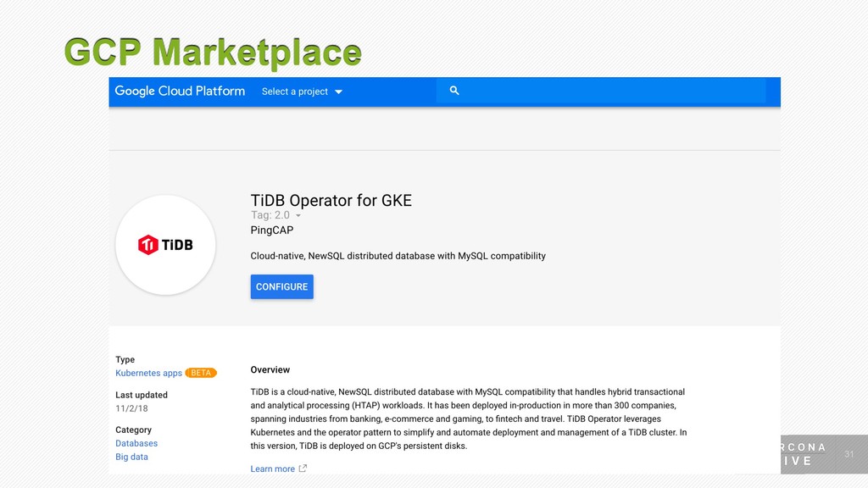Click the PingCAP vendor name

pyautogui.click(x=272, y=230)
